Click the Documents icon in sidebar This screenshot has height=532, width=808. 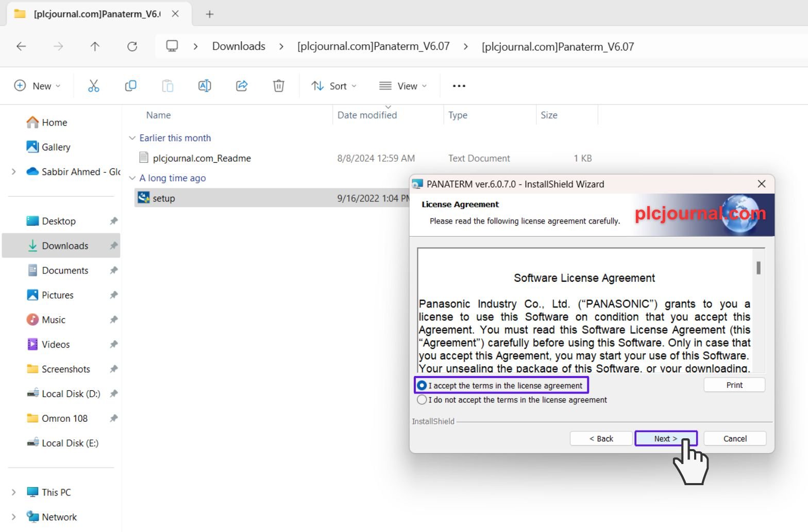coord(32,270)
